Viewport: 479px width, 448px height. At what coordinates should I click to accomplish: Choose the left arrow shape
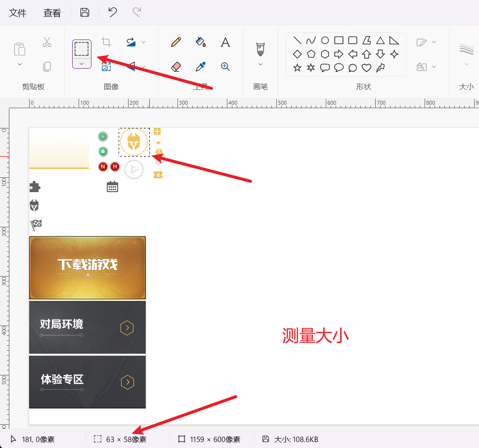click(x=353, y=54)
